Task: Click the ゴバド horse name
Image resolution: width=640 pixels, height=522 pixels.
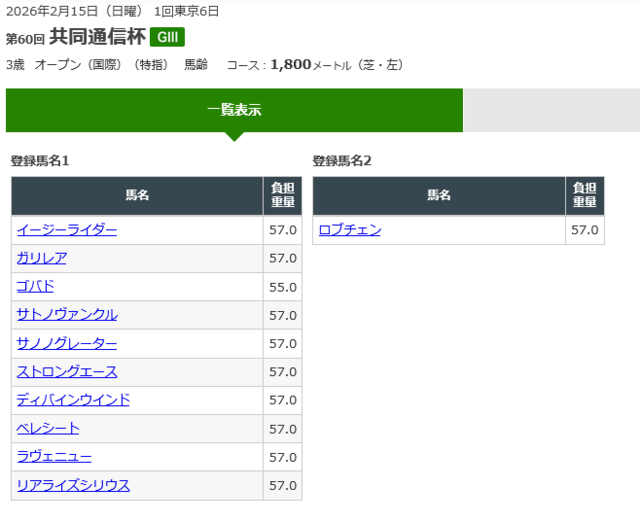Action: (x=35, y=286)
